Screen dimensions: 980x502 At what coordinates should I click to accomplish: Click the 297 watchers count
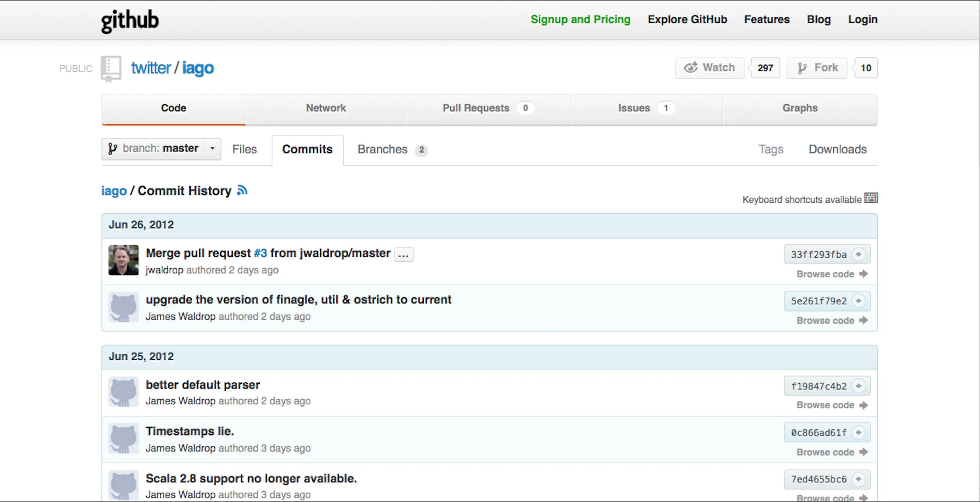tap(765, 68)
